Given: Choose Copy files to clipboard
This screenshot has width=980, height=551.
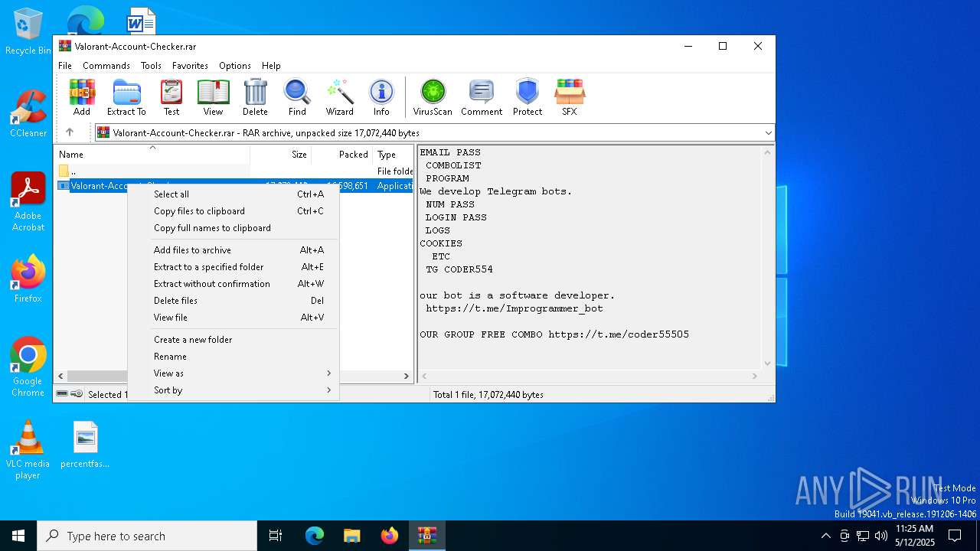Looking at the screenshot, I should (x=234, y=211).
